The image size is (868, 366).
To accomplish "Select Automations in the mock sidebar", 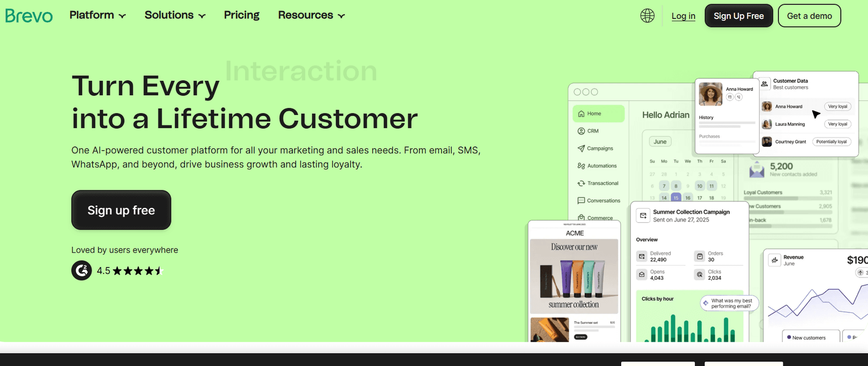I will click(597, 166).
